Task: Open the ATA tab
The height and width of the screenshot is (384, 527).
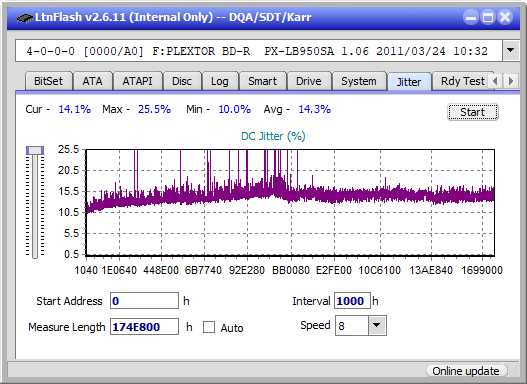Action: (x=92, y=81)
